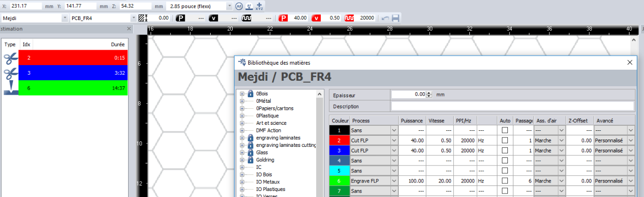Screen dimensions: 644x197
Task: Click padlock icon beside Goldring
Action: (x=251, y=159)
